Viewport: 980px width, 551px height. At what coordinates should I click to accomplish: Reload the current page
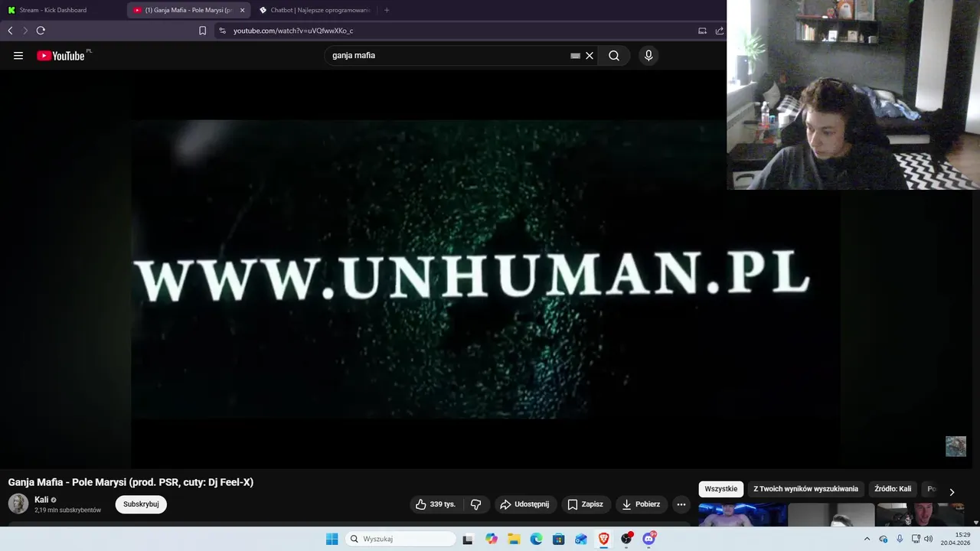click(x=41, y=31)
